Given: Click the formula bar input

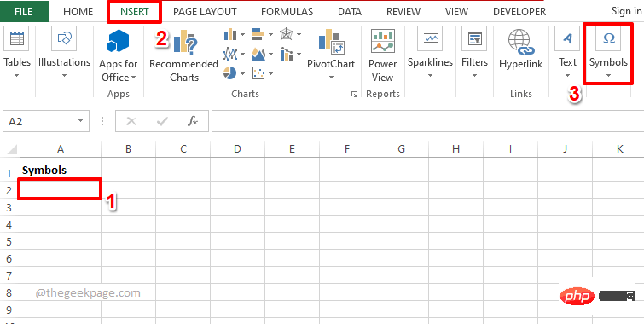Looking at the screenshot, I should pyautogui.click(x=427, y=121).
